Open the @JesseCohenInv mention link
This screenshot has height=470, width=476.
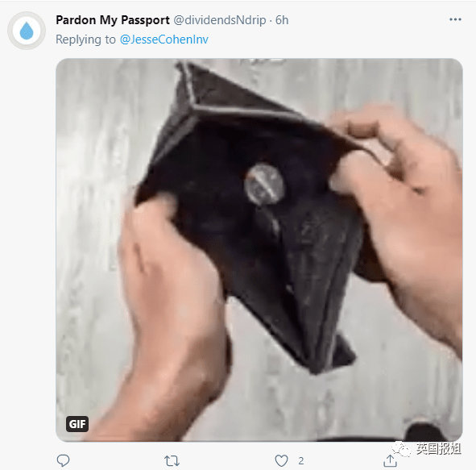164,40
